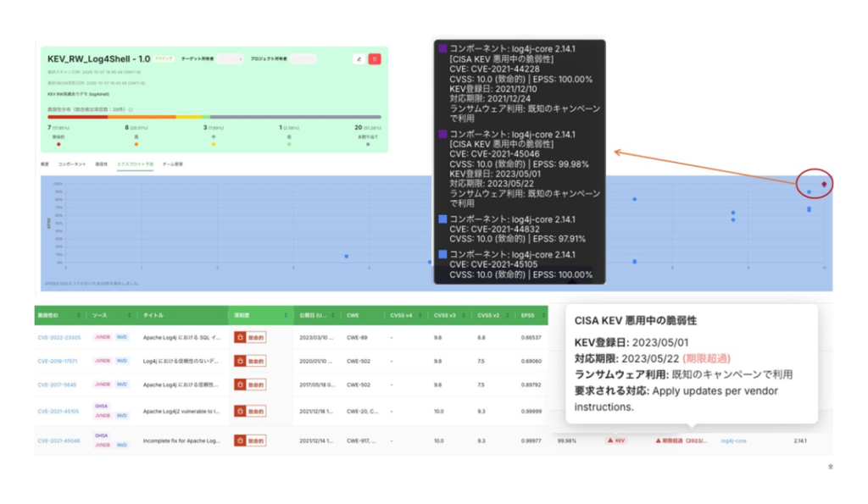The height and width of the screenshot is (504, 868).
Task: Click the orange high-severity dot under count 8
Action: [136, 144]
